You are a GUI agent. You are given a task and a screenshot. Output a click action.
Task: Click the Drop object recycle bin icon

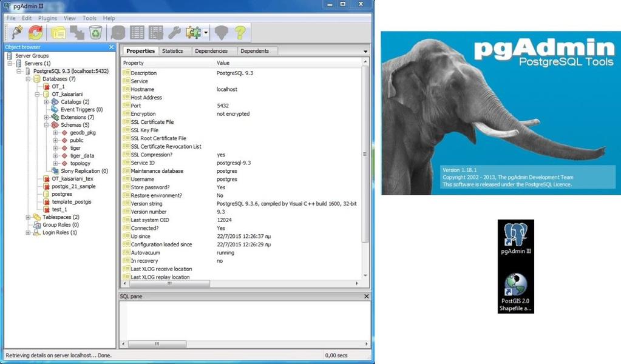point(95,32)
